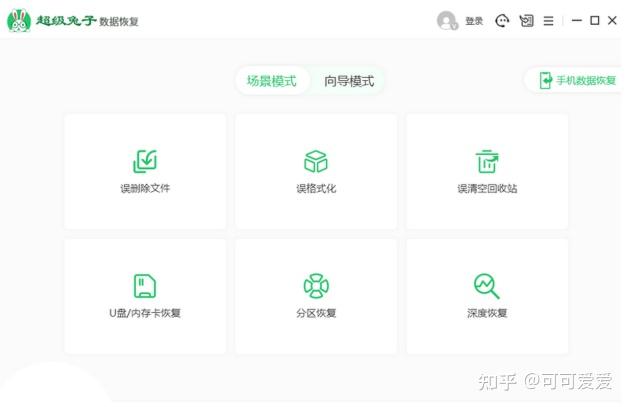Click the 误格式化 cube icon

pos(316,161)
